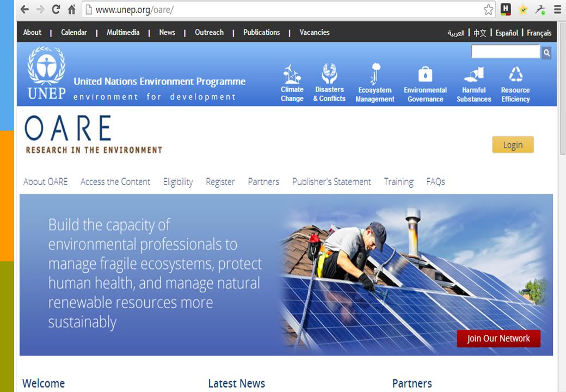The height and width of the screenshot is (392, 566).
Task: Switch language to Español
Action: 507,33
